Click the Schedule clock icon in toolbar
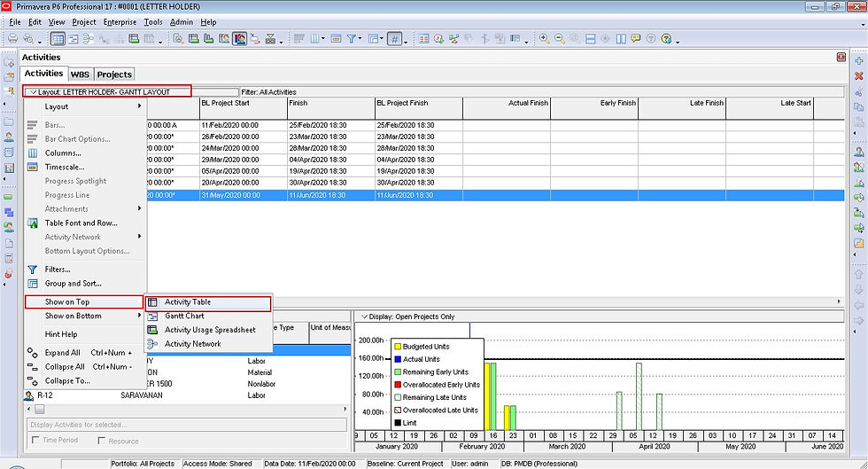 click(x=438, y=39)
